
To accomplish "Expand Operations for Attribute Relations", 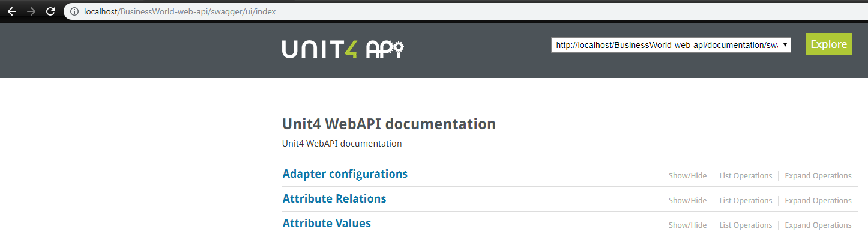I will pyautogui.click(x=818, y=201).
